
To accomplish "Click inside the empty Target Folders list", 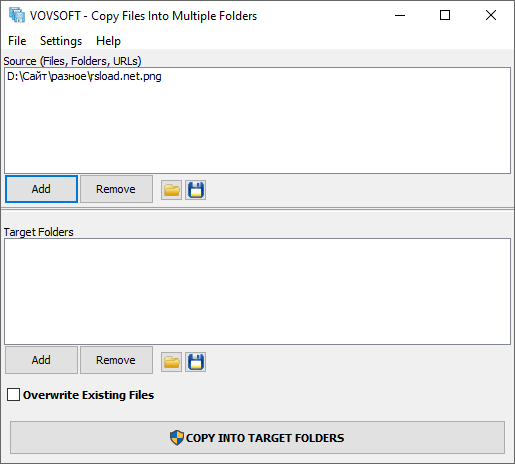I will click(257, 291).
